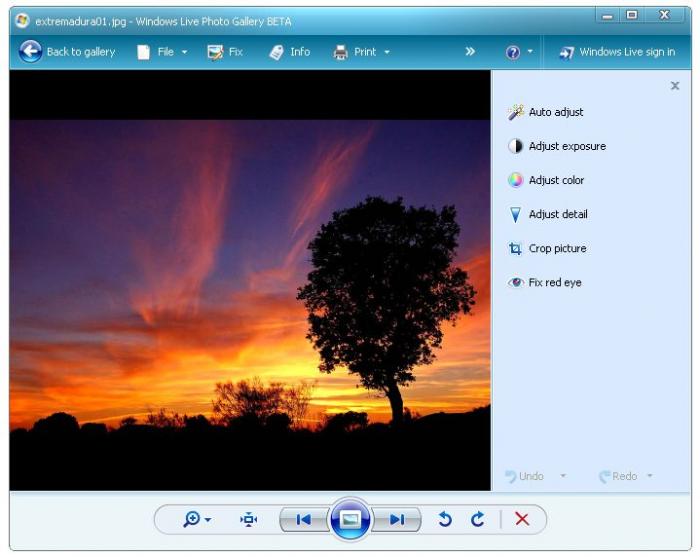The width and height of the screenshot is (700, 557).
Task: Open Adjust detail settings
Action: (x=558, y=214)
